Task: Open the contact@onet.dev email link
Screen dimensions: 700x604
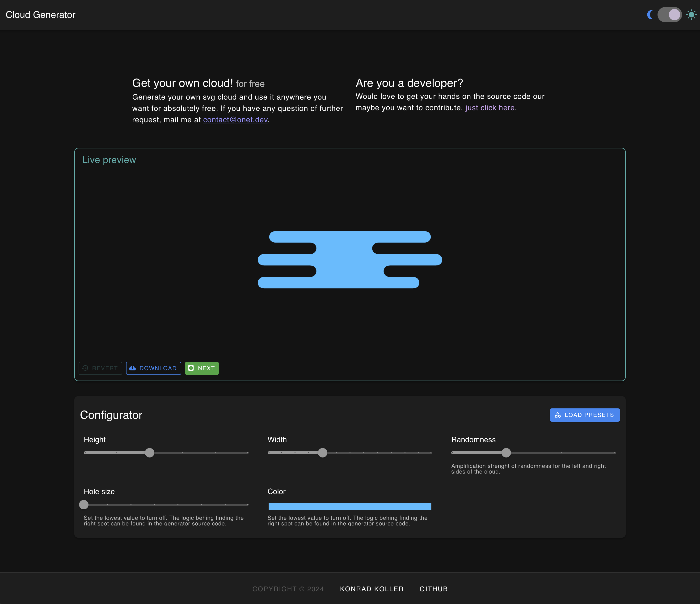Action: click(235, 120)
